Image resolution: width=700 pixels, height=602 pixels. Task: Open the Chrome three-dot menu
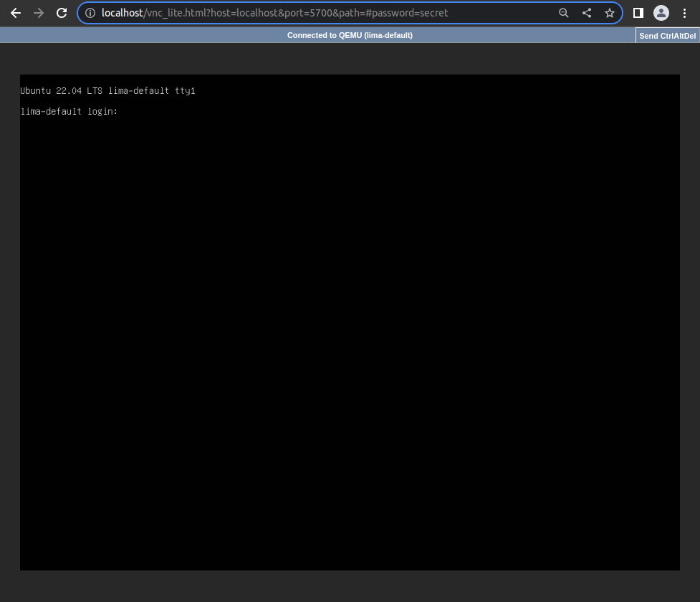click(x=686, y=12)
